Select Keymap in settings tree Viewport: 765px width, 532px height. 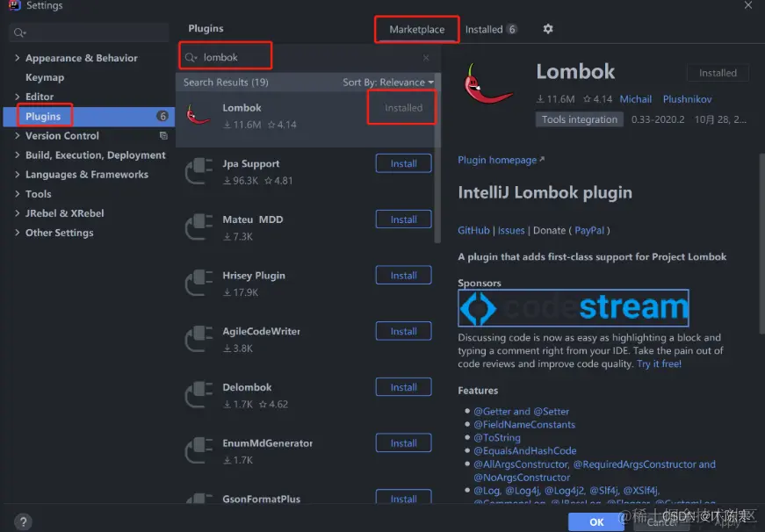pos(45,77)
